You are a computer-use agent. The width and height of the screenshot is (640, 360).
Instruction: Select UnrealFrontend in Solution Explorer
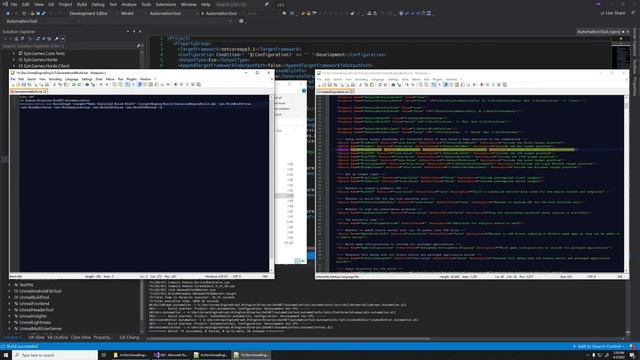click(34, 304)
